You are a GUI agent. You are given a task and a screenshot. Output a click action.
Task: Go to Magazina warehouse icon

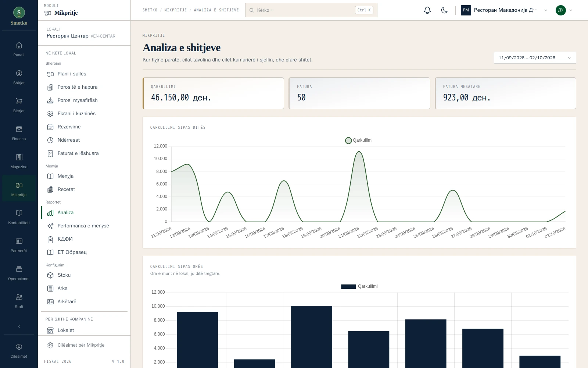coord(19,161)
